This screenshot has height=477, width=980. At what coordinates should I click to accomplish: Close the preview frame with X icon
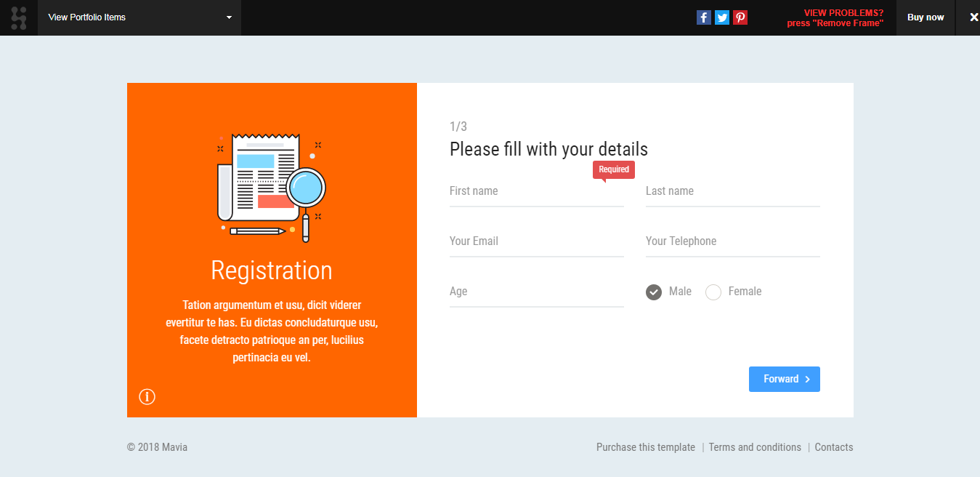[974, 17]
